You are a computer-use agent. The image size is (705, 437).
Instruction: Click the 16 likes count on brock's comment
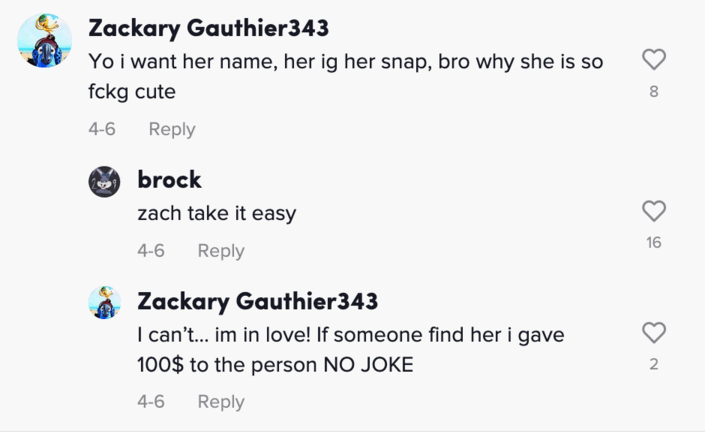653,242
